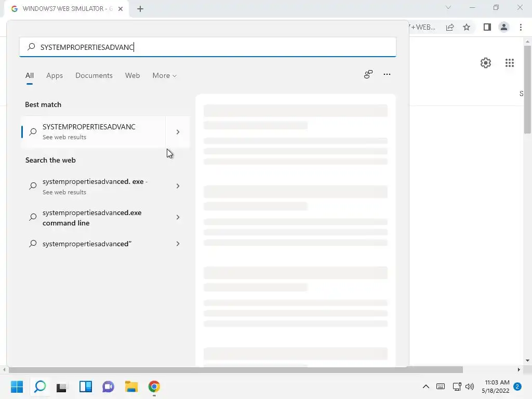The height and width of the screenshot is (399, 532).
Task: Click the Chrome tab WINDOWS7 WEB SIMULATOR
Action: click(x=67, y=9)
